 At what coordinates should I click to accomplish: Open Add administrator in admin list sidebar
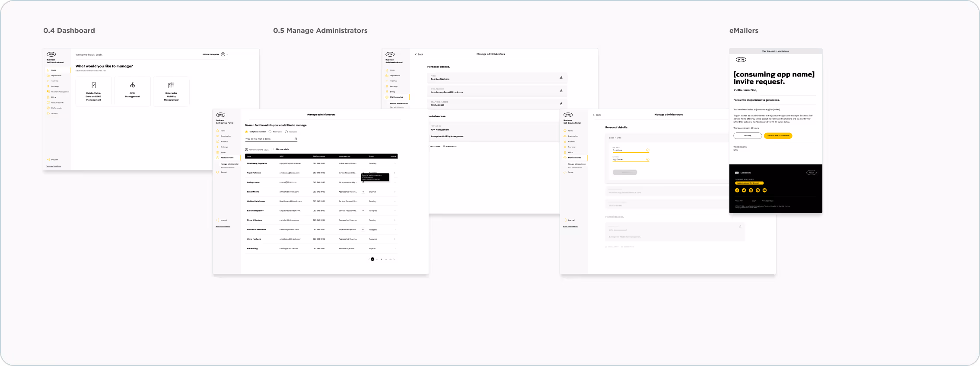coord(228,168)
